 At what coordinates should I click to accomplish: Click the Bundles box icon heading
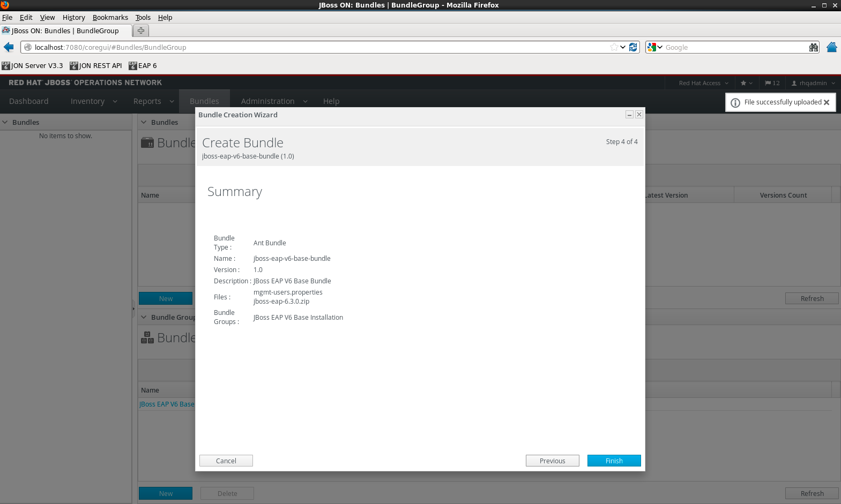click(147, 142)
